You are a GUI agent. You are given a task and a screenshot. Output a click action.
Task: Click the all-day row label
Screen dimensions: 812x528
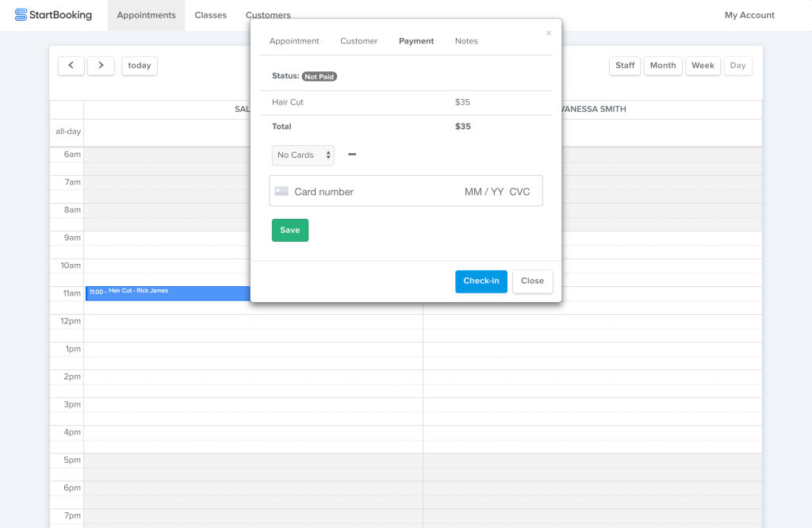tap(68, 132)
